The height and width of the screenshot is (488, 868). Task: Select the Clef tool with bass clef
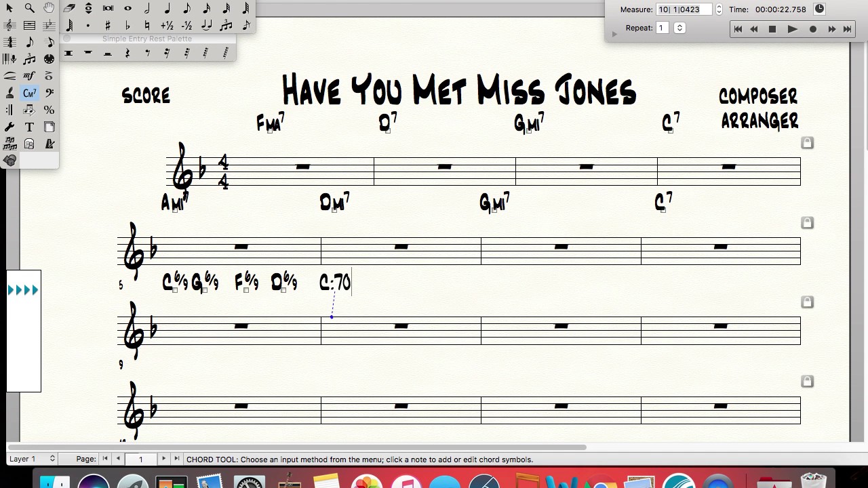click(49, 93)
